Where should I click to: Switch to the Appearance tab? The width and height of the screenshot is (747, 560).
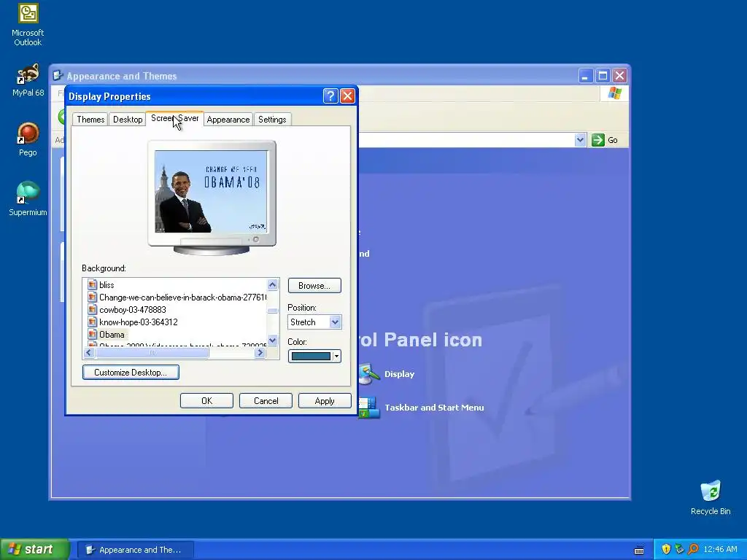(x=228, y=120)
